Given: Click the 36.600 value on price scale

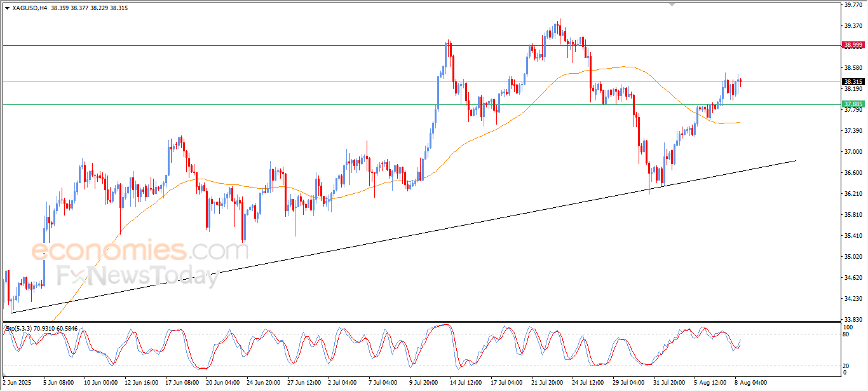Looking at the screenshot, I should [853, 172].
